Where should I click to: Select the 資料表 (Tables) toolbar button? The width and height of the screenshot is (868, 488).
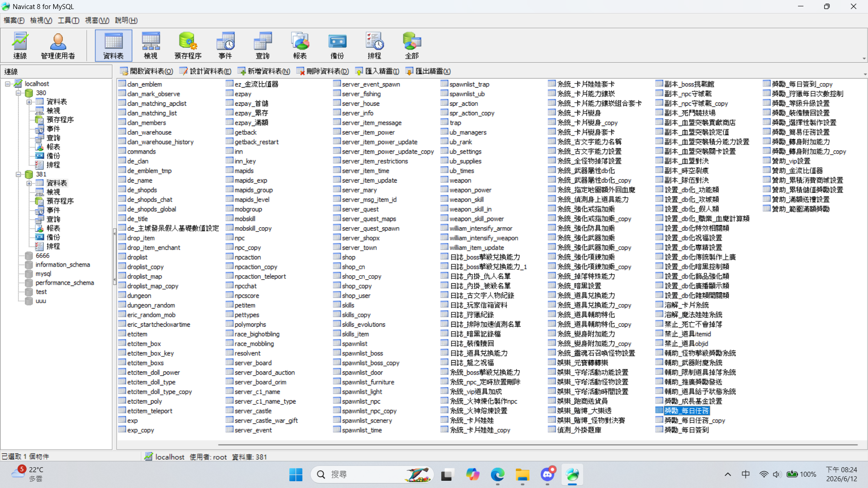coord(113,46)
